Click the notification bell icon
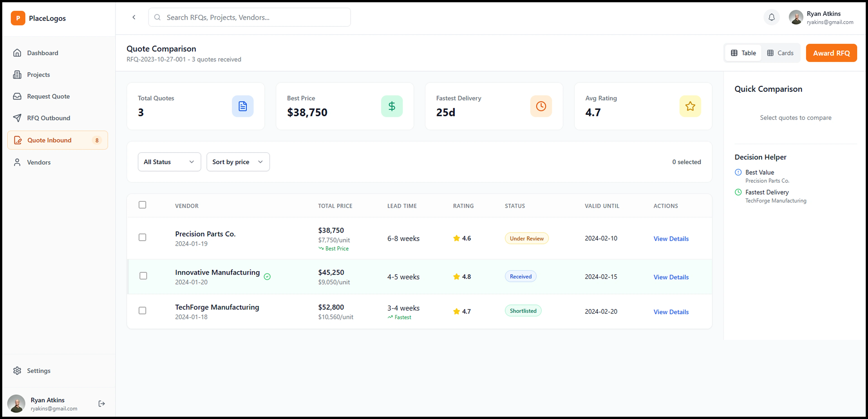 coord(771,17)
